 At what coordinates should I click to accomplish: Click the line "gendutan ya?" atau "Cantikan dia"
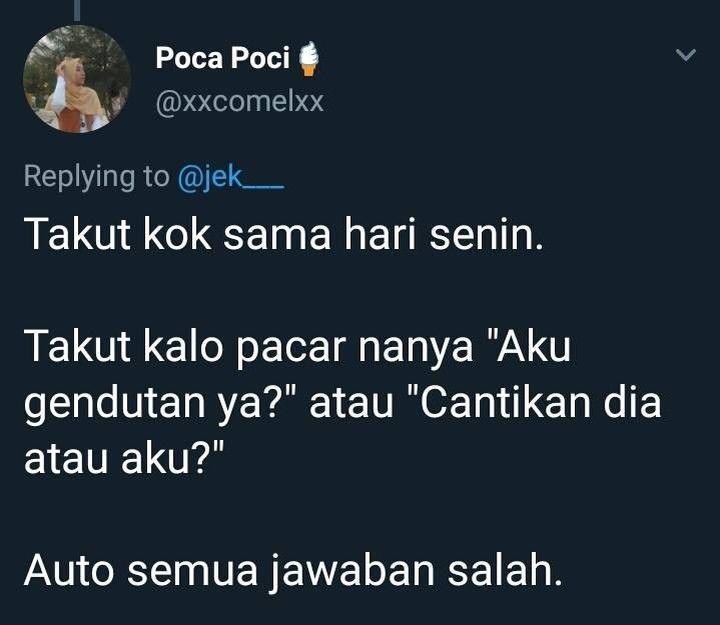[x=343, y=405]
